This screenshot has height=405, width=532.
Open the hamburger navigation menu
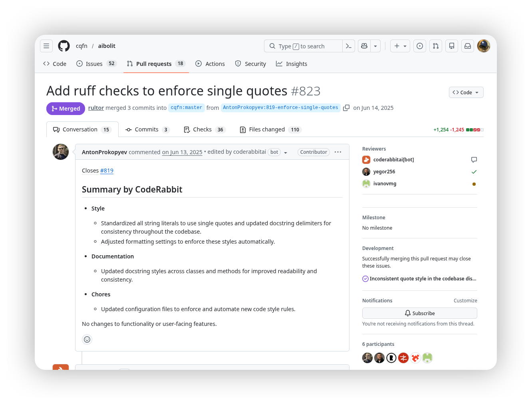[x=46, y=46]
